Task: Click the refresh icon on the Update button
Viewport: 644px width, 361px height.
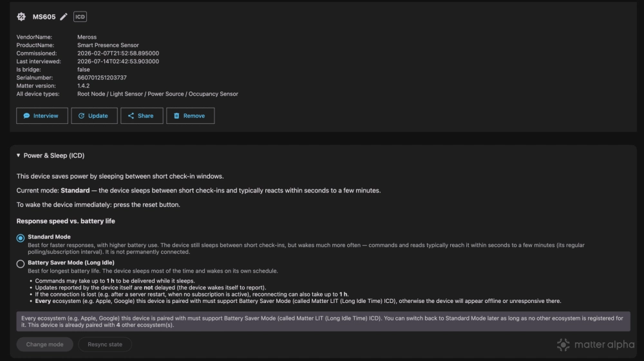Action: coord(81,115)
